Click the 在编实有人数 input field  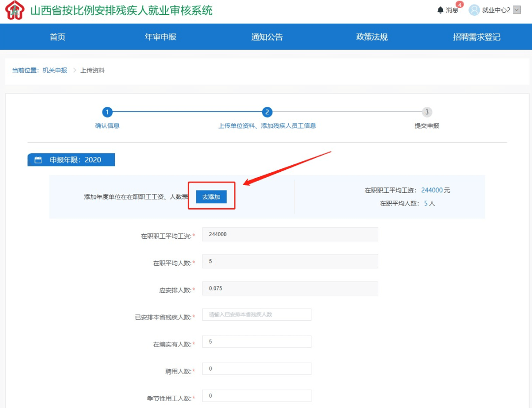point(257,342)
